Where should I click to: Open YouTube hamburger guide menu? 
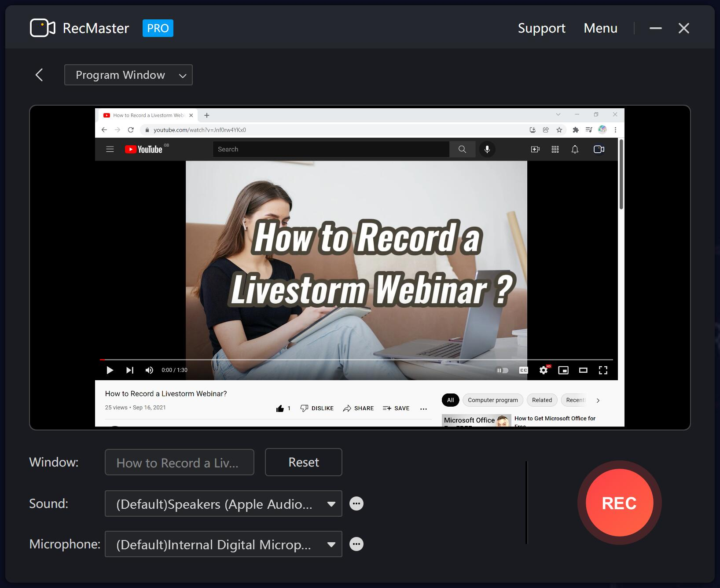coord(110,149)
